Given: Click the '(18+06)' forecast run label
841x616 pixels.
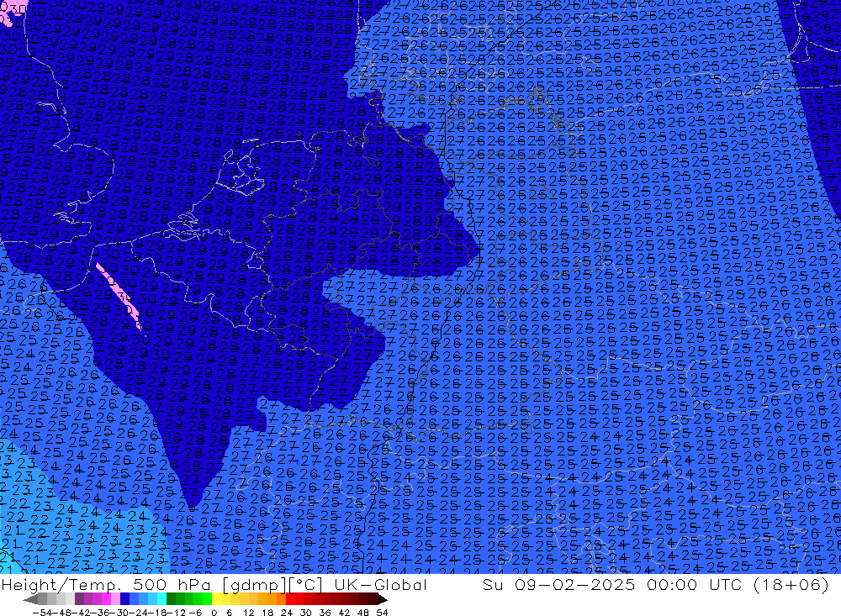Looking at the screenshot, I should [791, 584].
